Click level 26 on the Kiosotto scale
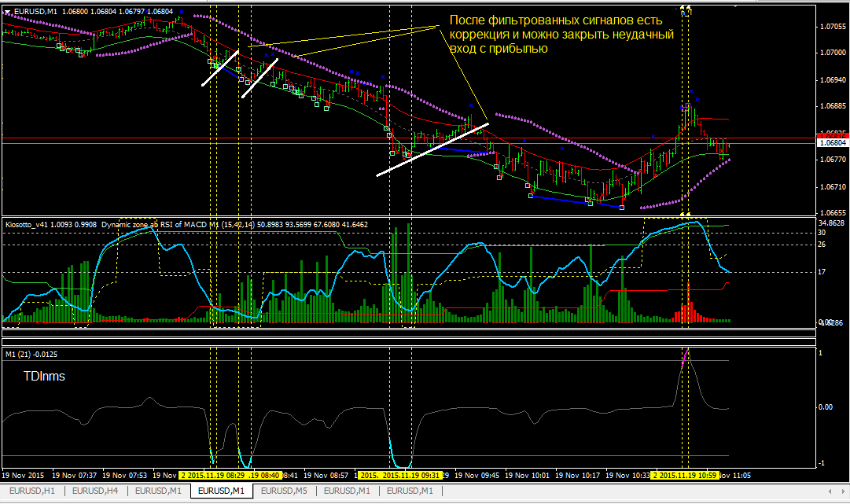 (x=822, y=245)
